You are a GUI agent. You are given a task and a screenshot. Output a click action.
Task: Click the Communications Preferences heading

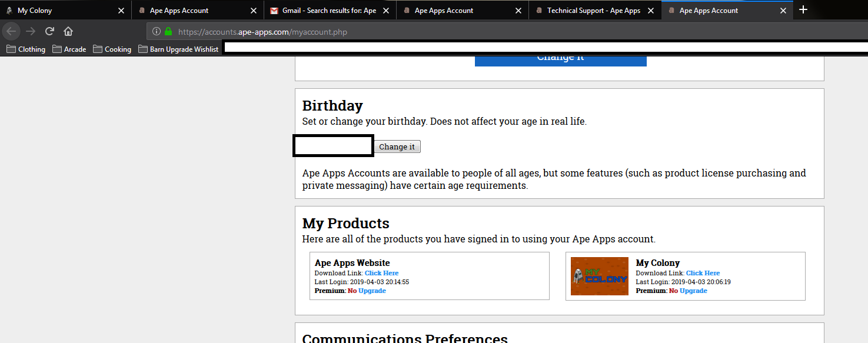(x=405, y=338)
